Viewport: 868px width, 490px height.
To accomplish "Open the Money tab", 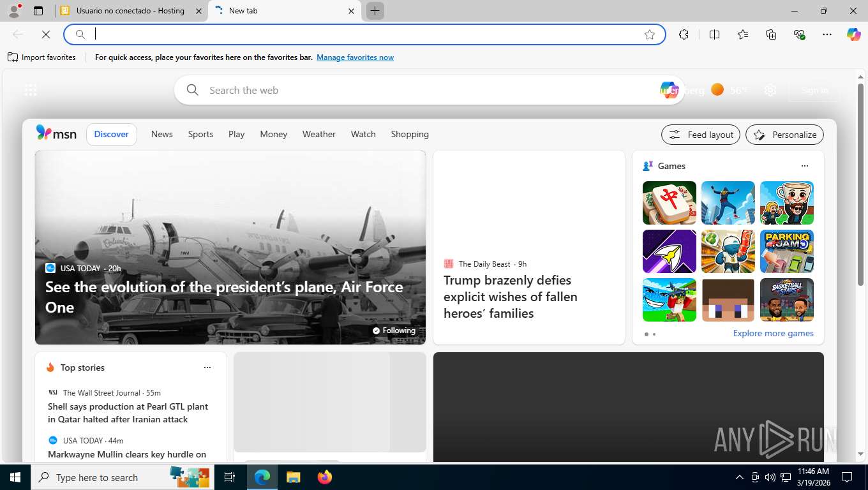I will (x=274, y=134).
